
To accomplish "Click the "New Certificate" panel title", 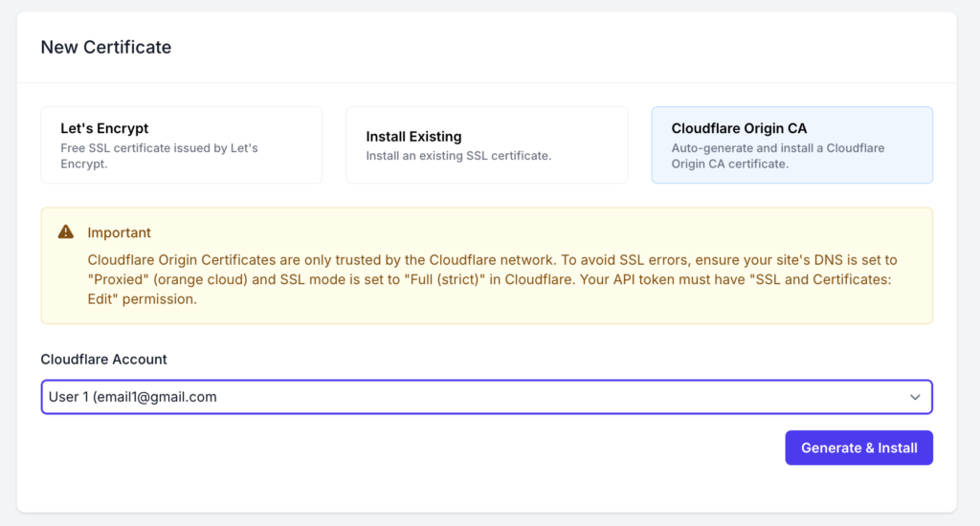I will click(x=105, y=47).
